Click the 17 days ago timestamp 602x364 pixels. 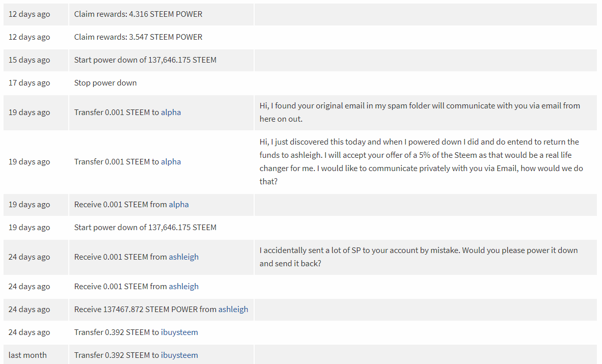[x=29, y=83]
